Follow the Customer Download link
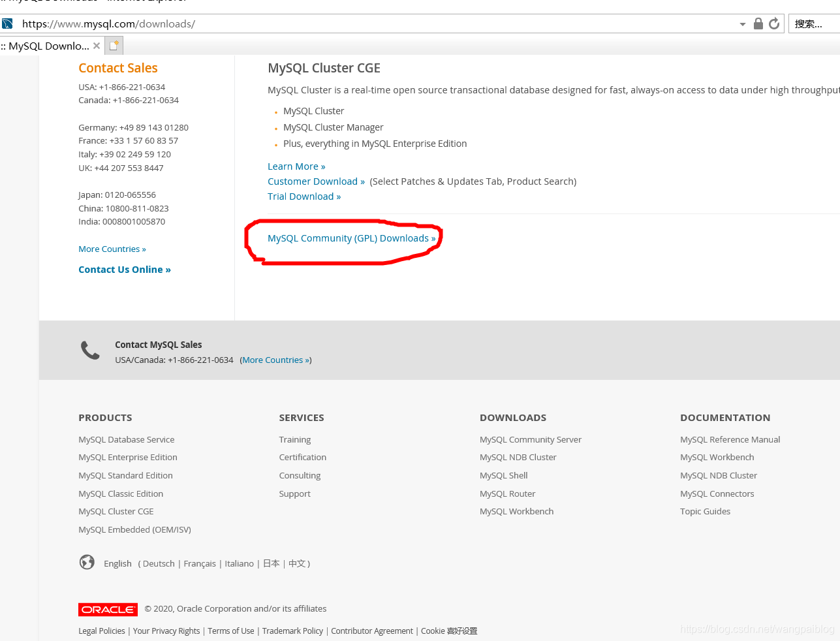The image size is (840, 641). [316, 181]
